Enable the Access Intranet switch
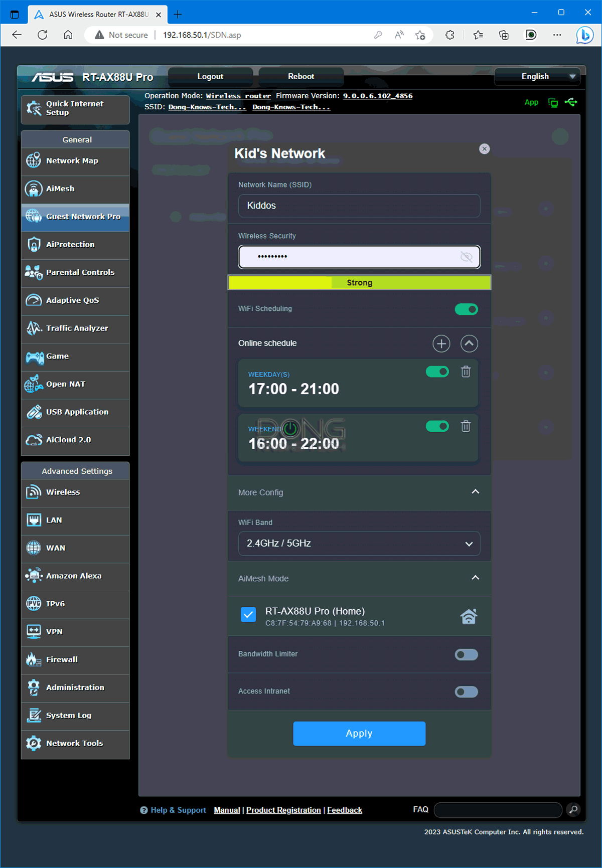The height and width of the screenshot is (868, 602). [x=467, y=692]
